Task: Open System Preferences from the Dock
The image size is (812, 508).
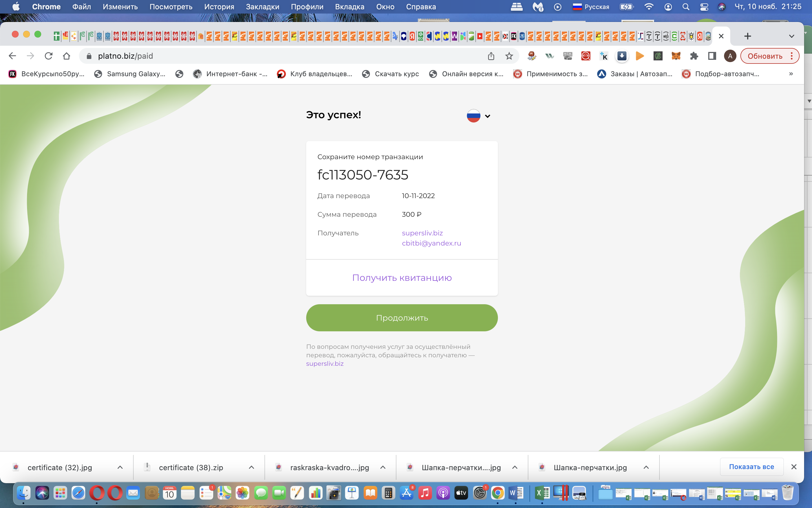Action: (480, 493)
